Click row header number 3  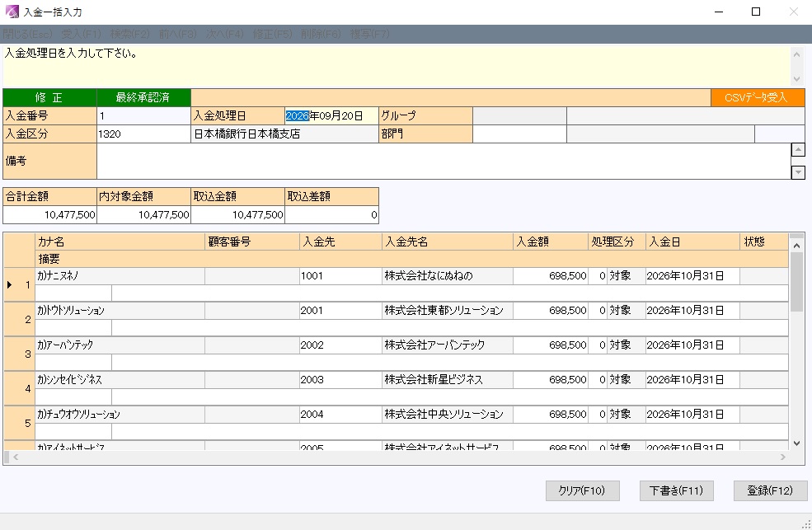[x=20, y=354]
